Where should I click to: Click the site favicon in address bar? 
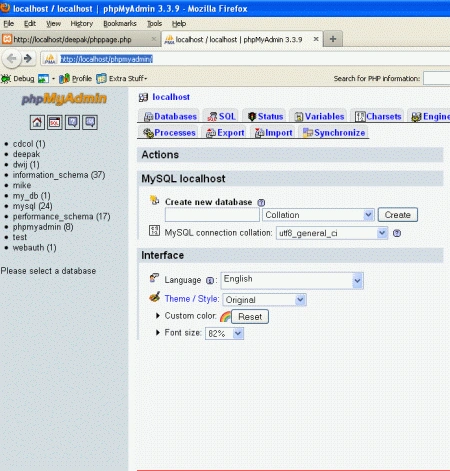tap(50, 59)
